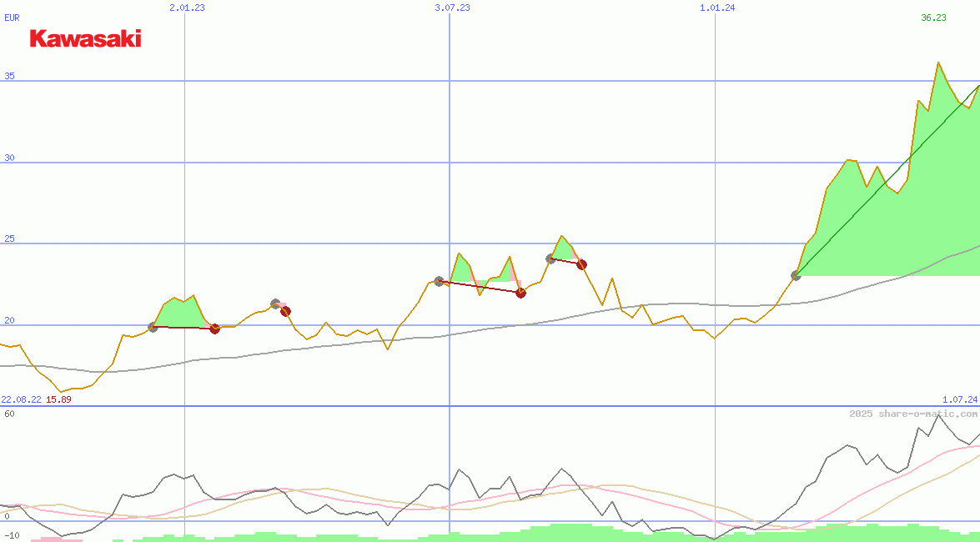
Task: Click the 20 price axis label
Action: 9,321
